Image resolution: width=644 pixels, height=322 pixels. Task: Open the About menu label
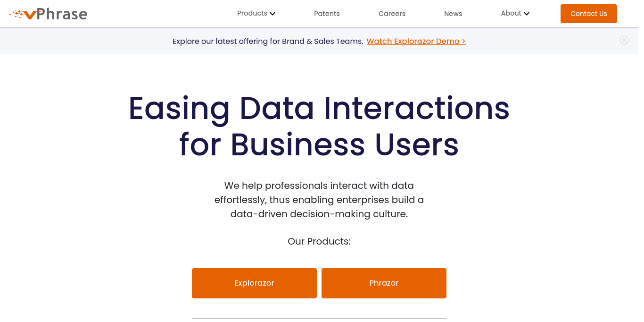coord(511,13)
